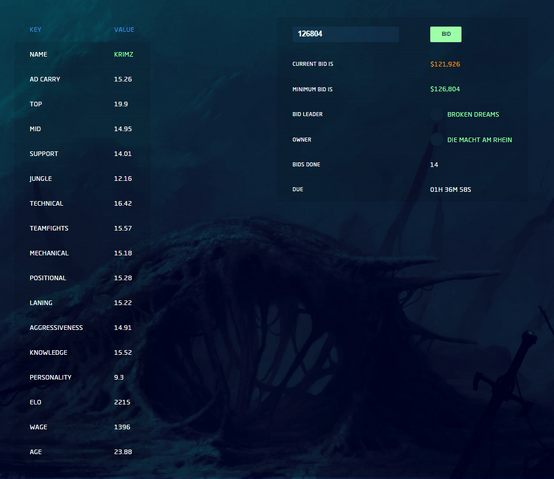Open the DIE MACHT AM RHEIN owner link
The width and height of the screenshot is (554, 479).
coord(479,140)
